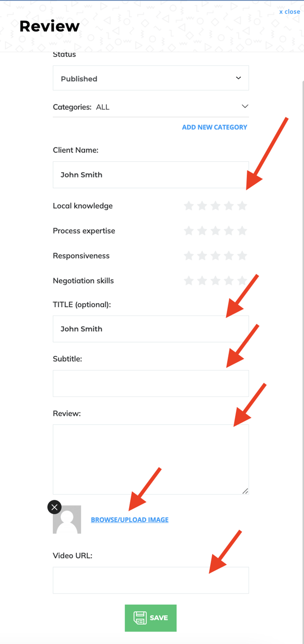Select the empty Subtitle input
The image size is (304, 644).
coord(151,383)
